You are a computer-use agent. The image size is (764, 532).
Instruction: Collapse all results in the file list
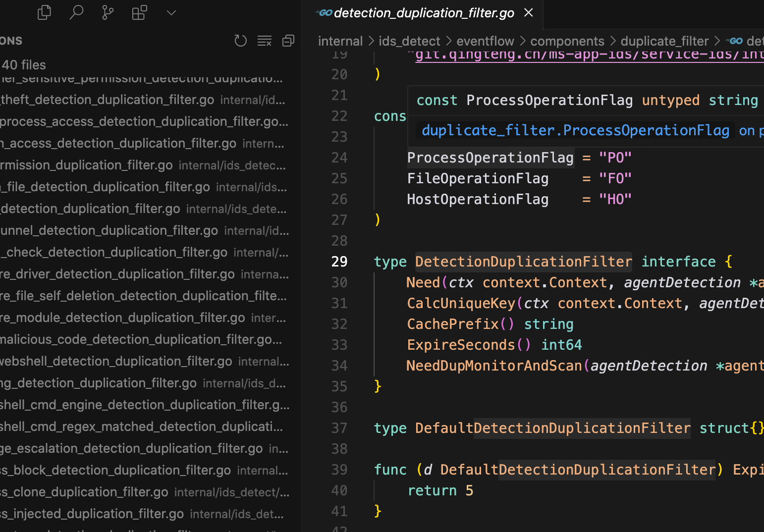[288, 41]
